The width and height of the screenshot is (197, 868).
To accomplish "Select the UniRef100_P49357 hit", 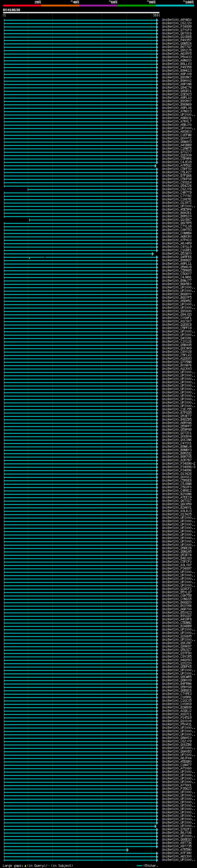I will tap(176, 40).
